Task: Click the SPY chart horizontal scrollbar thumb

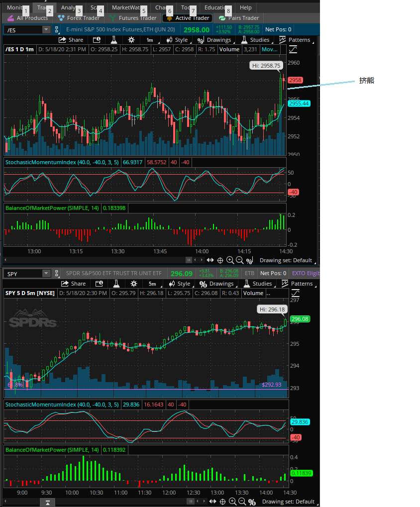Action: (191, 501)
